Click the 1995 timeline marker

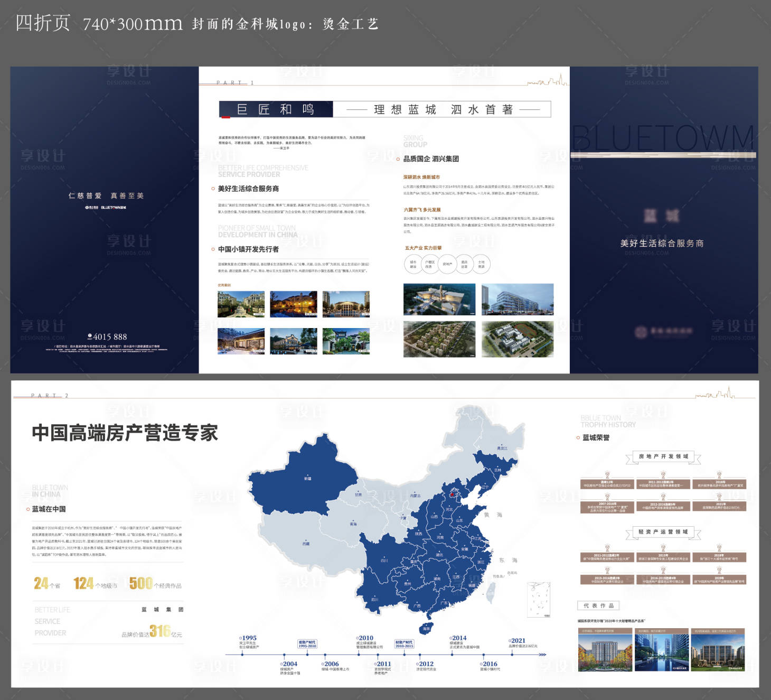pos(248,638)
